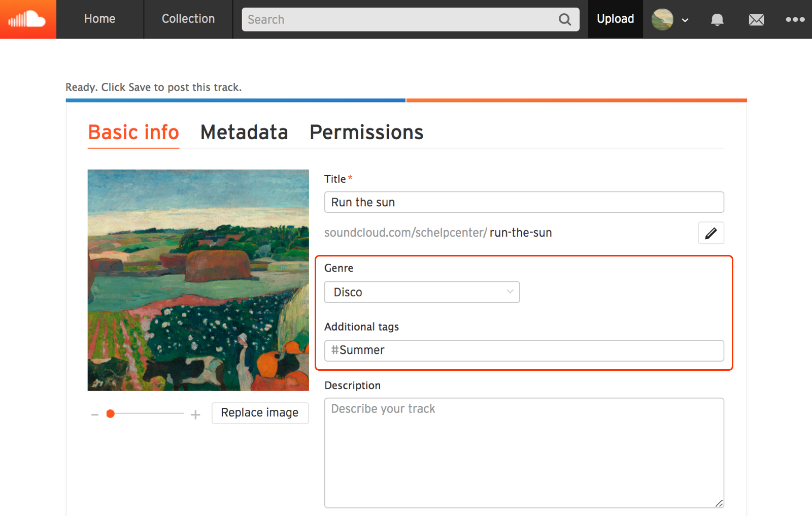Screen dimensions: 812x516
Task: Click the Upload button
Action: 615,19
